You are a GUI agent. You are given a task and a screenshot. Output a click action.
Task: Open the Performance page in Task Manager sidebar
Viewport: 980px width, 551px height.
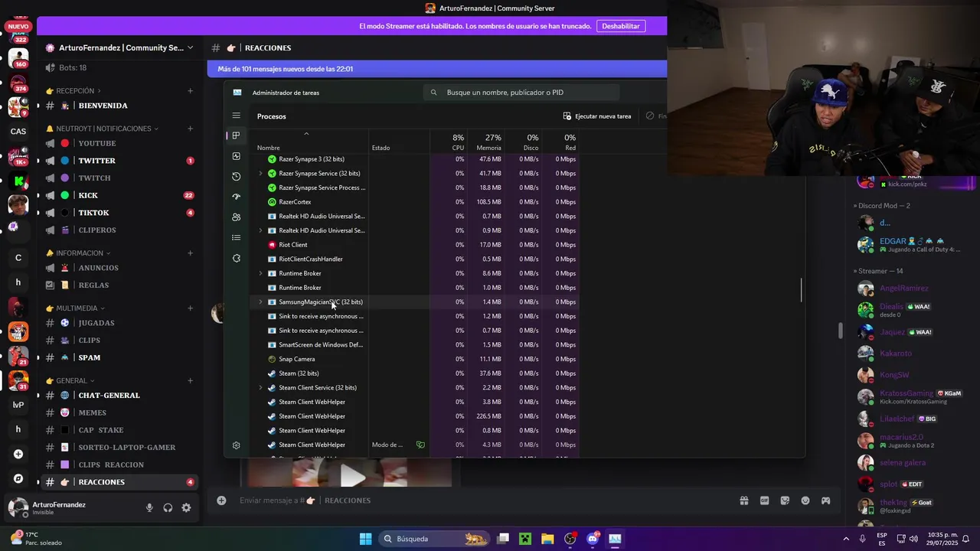236,156
